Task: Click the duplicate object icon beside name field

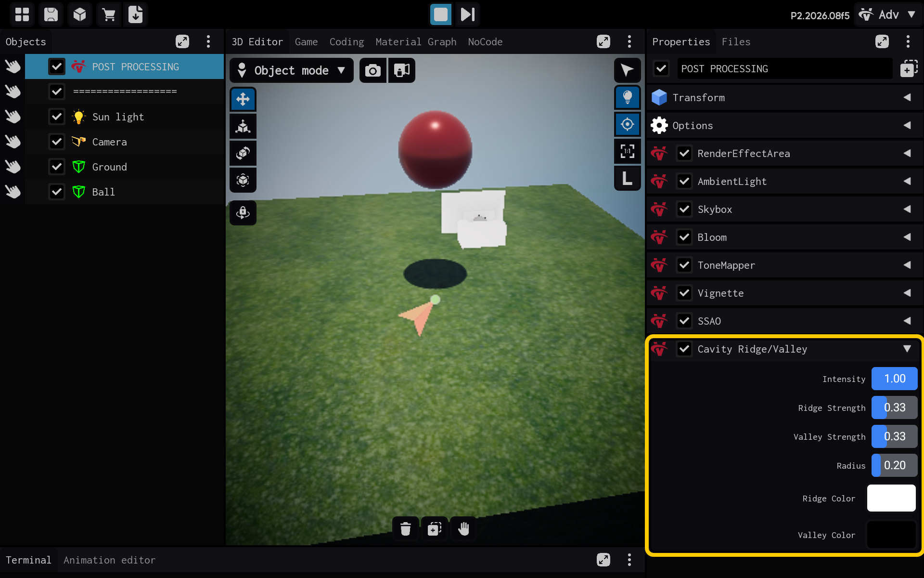Action: tap(909, 69)
